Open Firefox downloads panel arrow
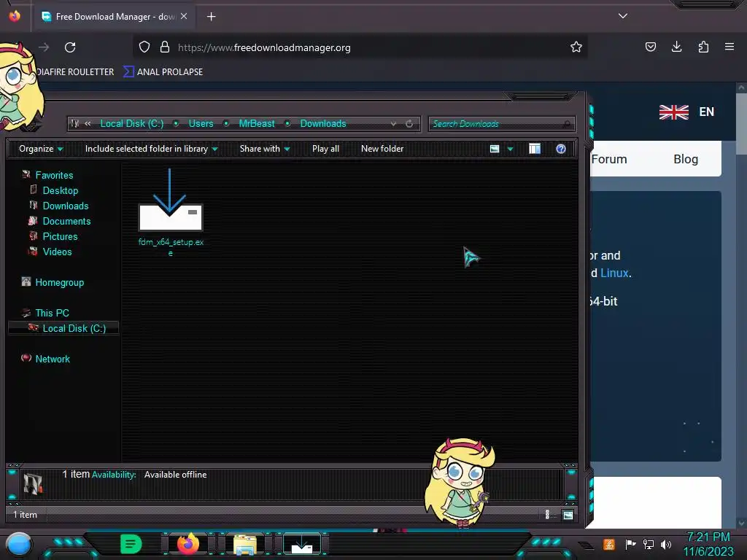 coord(676,47)
